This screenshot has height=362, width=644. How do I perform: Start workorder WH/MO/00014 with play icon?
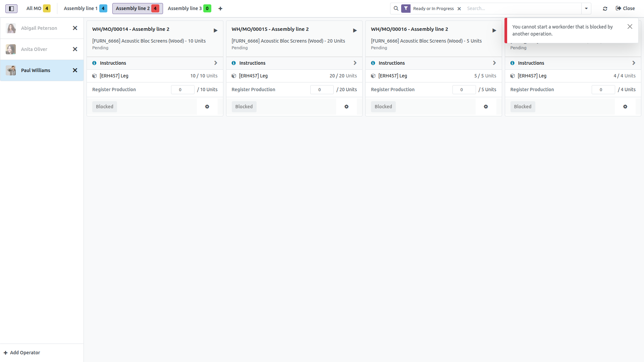point(215,31)
